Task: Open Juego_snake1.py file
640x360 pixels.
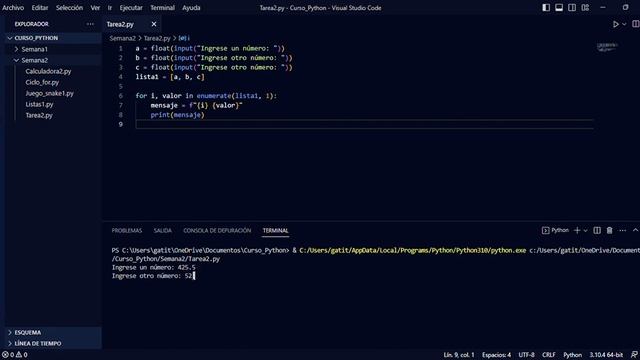Action: (x=49, y=93)
